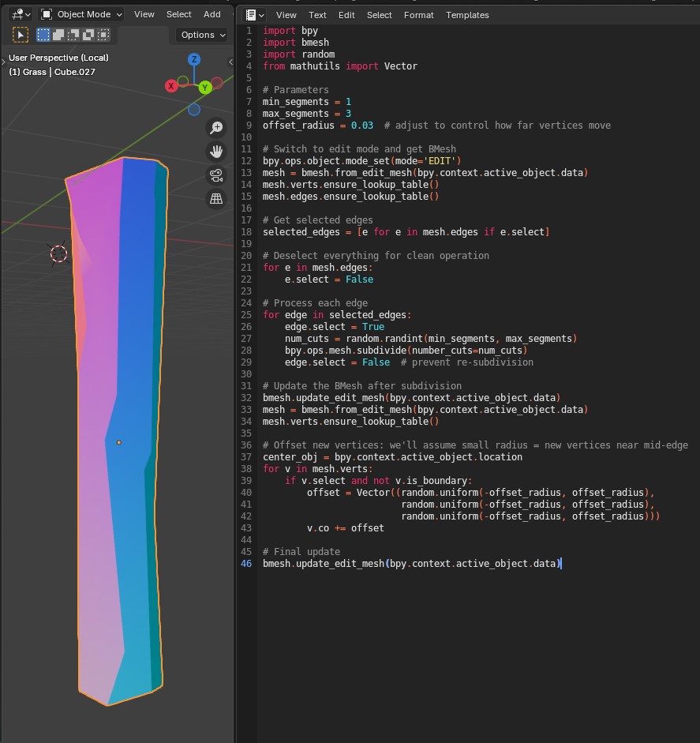
Task: Open the text editor Select menu
Action: tap(380, 15)
